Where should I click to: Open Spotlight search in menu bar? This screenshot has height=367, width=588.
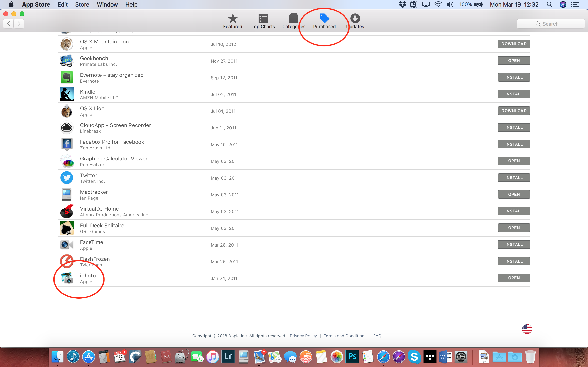point(549,4)
